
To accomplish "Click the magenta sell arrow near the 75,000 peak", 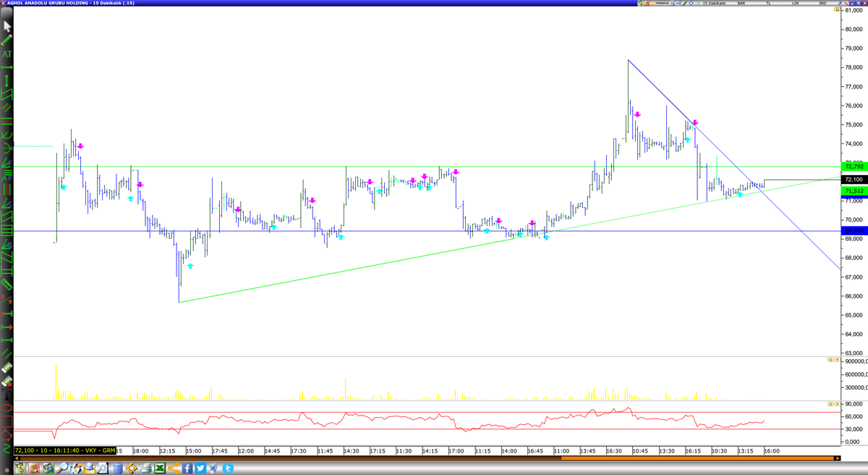I will click(694, 122).
